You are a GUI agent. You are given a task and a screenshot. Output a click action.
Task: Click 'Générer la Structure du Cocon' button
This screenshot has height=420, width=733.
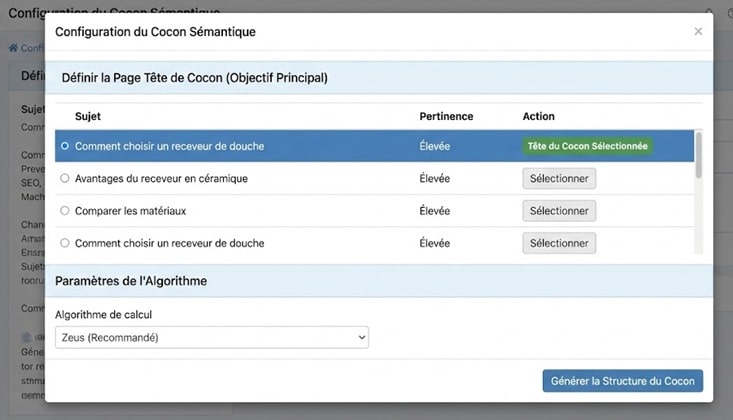623,381
